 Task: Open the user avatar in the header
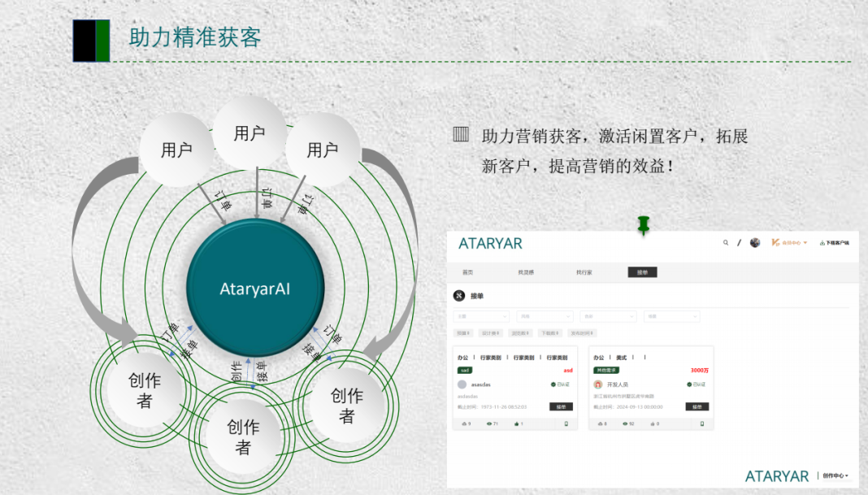[755, 242]
